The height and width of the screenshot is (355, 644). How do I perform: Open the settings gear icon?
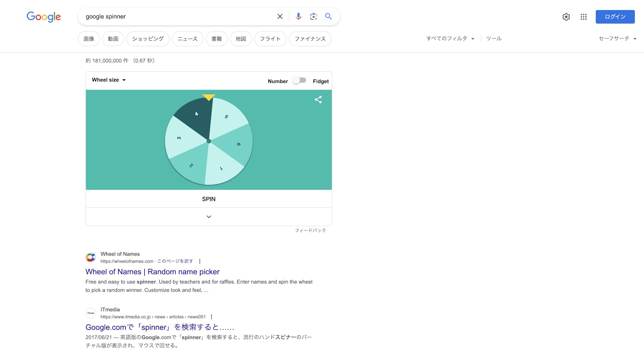[566, 17]
